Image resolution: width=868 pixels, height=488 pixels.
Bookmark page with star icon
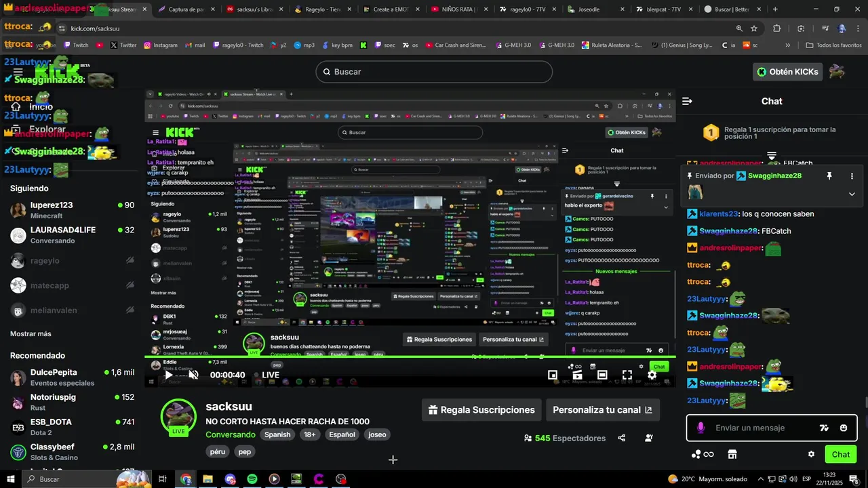pos(754,28)
